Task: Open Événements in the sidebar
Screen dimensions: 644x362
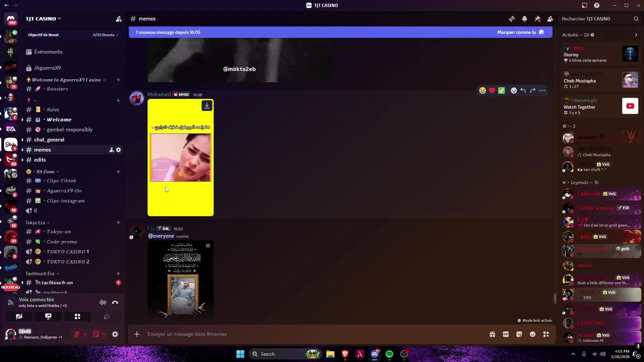Action: pos(73,52)
